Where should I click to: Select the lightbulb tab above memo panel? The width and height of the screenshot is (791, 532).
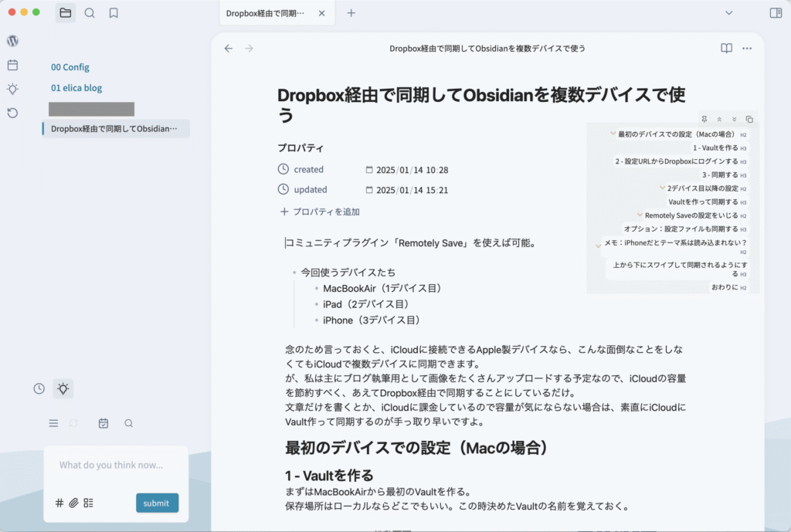[x=63, y=389]
